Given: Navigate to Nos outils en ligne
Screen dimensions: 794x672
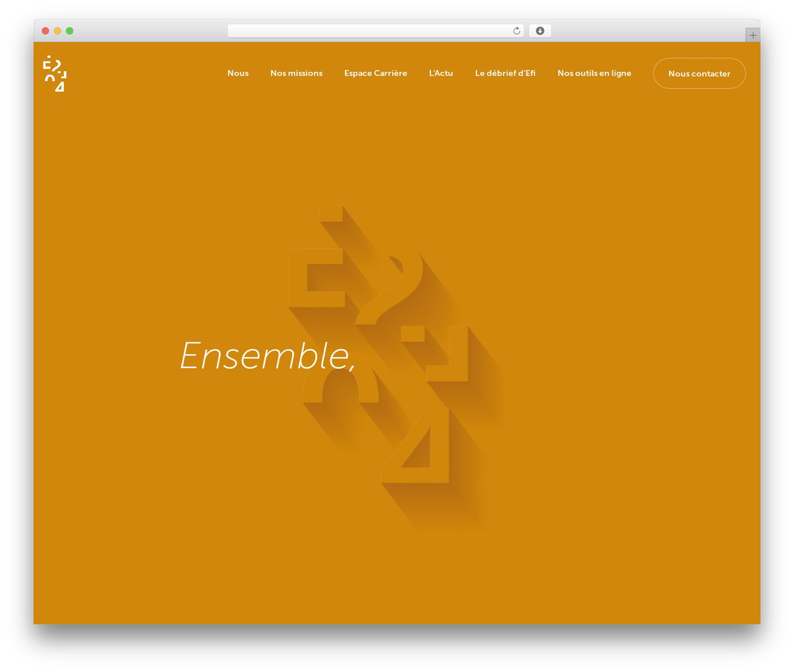Looking at the screenshot, I should (x=594, y=73).
